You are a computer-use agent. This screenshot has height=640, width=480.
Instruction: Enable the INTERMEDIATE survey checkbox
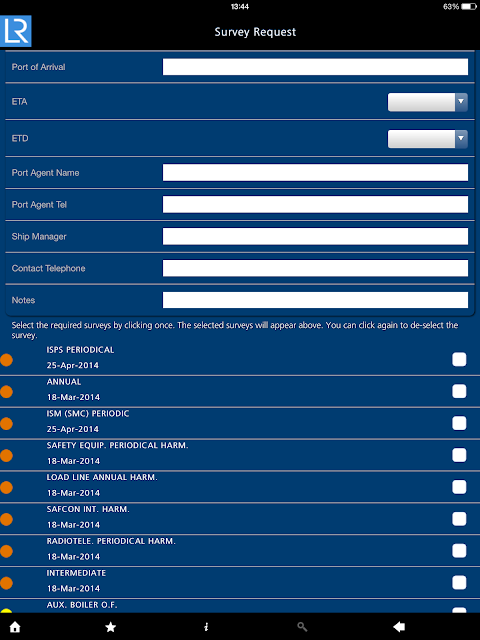459,582
